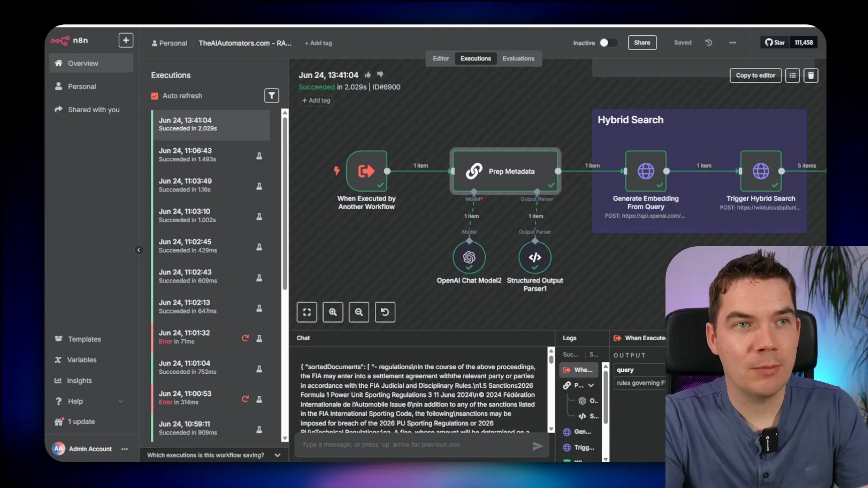The height and width of the screenshot is (488, 868).
Task: Select execution Jun 24, 11:06:43
Action: [x=211, y=155]
